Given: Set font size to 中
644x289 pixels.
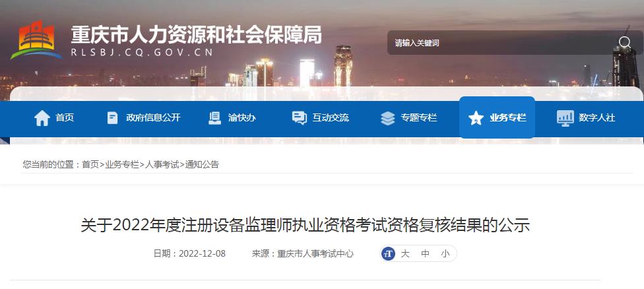Looking at the screenshot, I should pos(425,253).
